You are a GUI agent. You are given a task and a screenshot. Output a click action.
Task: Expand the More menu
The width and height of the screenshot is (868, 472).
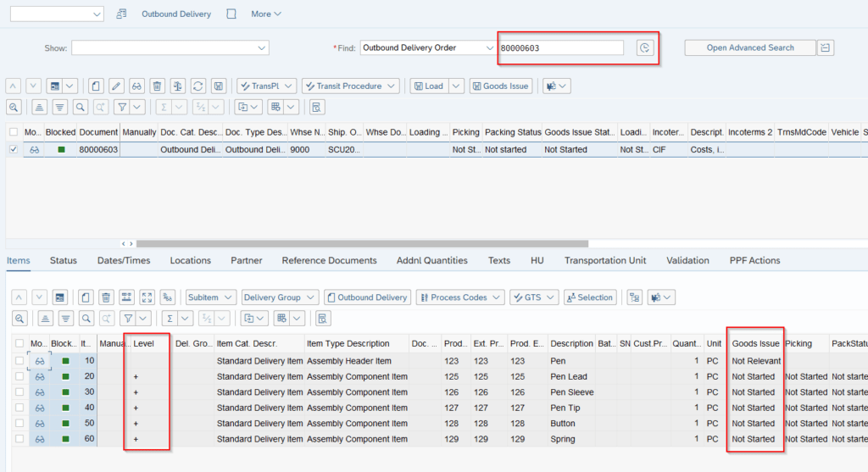[x=265, y=14]
